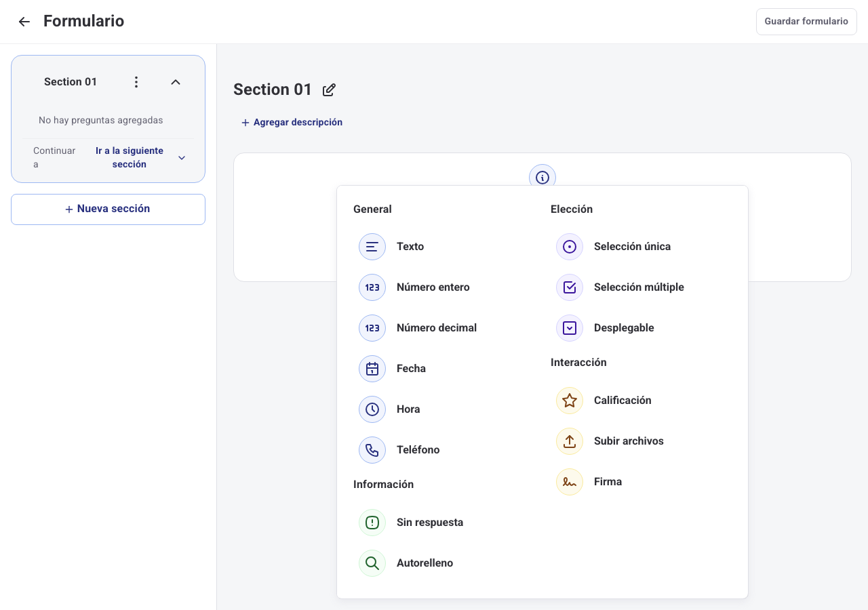
Task: Select 'Calificación' label under Interacción
Action: click(623, 401)
